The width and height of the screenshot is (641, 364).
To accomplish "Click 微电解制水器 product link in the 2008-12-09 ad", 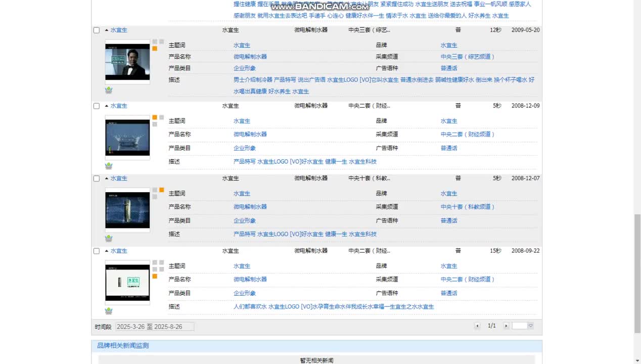I will (x=250, y=134).
